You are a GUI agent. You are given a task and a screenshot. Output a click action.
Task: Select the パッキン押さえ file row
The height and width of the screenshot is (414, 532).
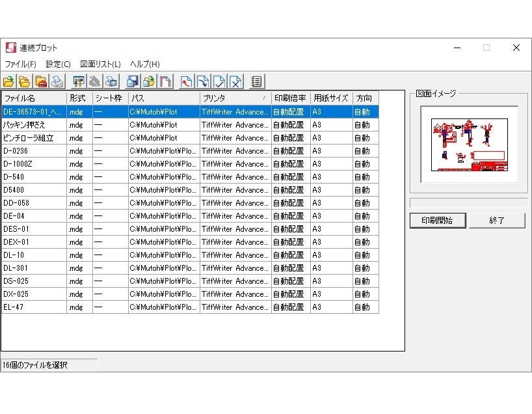tap(190, 124)
